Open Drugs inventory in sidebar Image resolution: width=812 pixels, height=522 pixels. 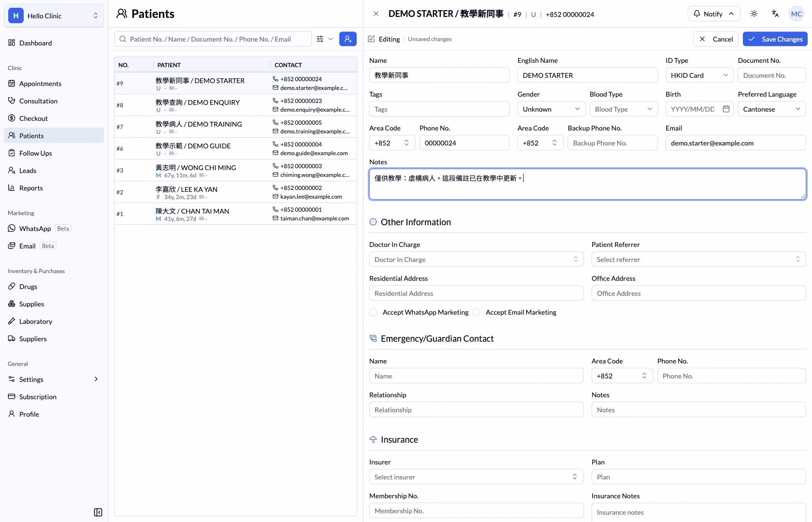(x=54, y=287)
